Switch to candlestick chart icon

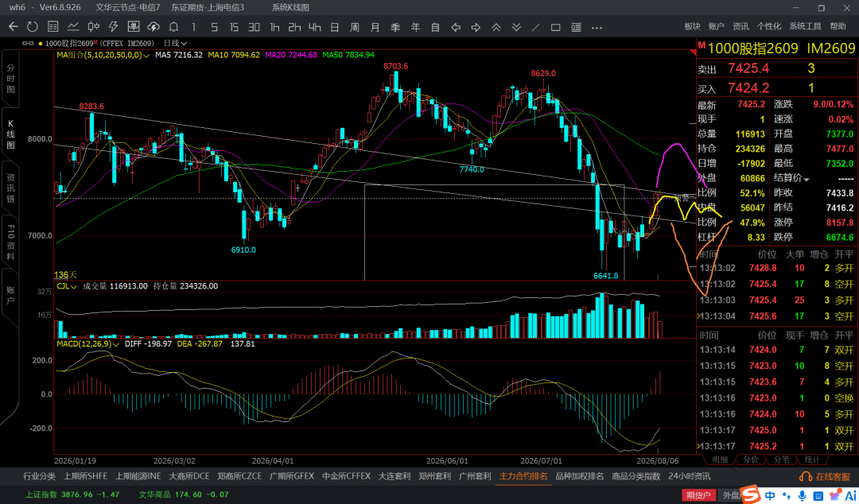pos(94,27)
